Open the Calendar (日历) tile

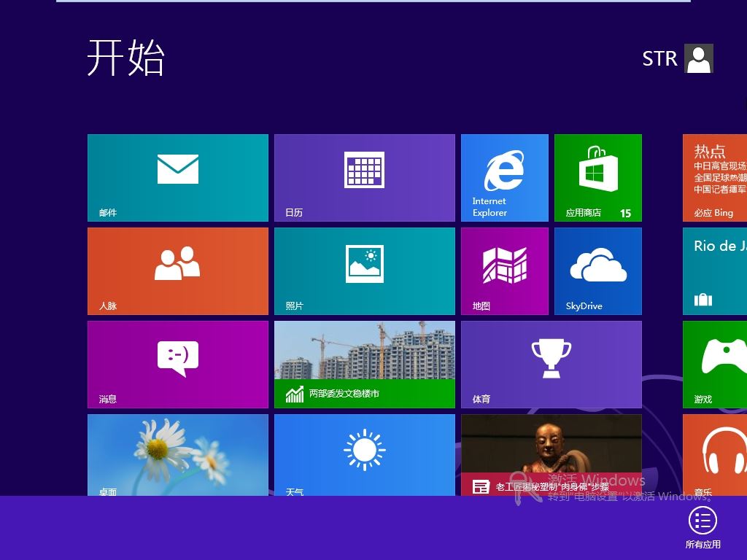[365, 178]
